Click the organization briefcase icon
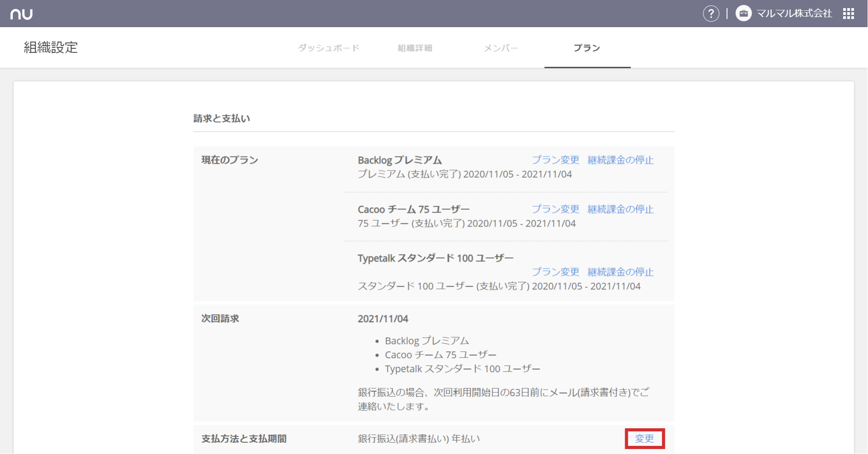868x454 pixels. pos(744,14)
